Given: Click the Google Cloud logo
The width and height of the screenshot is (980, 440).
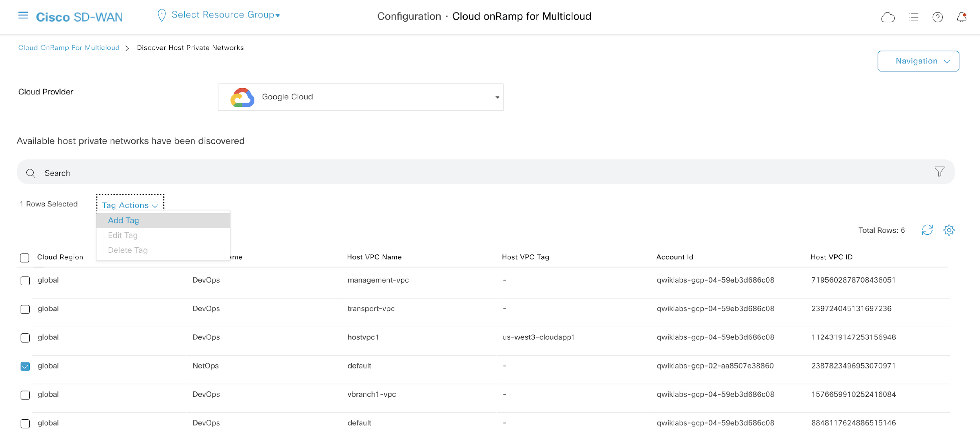Looking at the screenshot, I should click(x=242, y=97).
